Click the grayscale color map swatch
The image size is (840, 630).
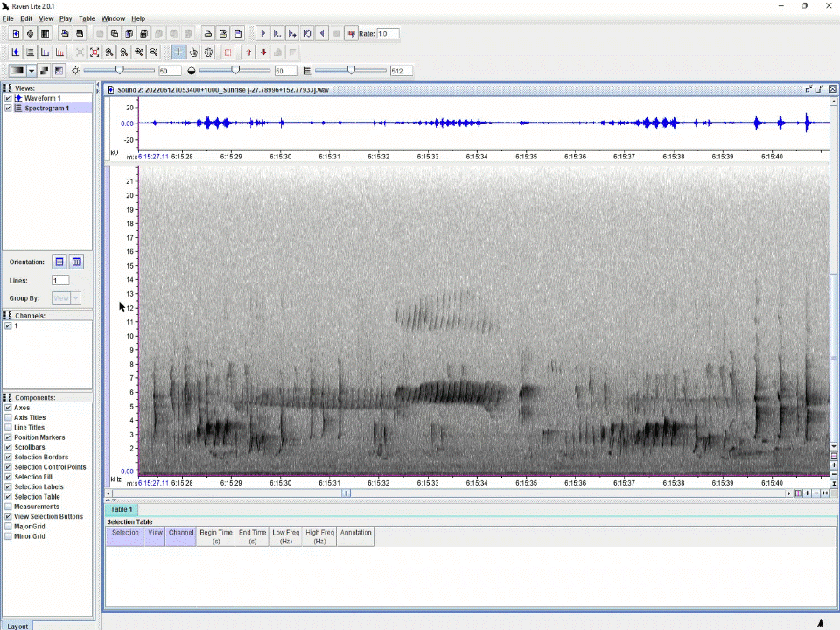coord(17,71)
